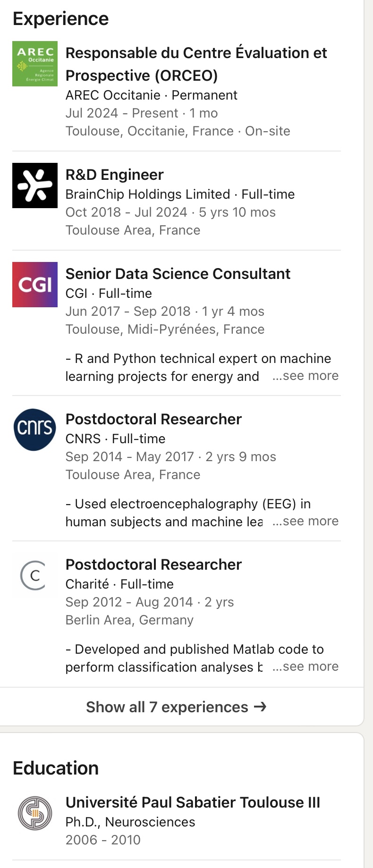Open the R&D Engineer position title
Viewport: 373px width, 868px height.
click(114, 175)
